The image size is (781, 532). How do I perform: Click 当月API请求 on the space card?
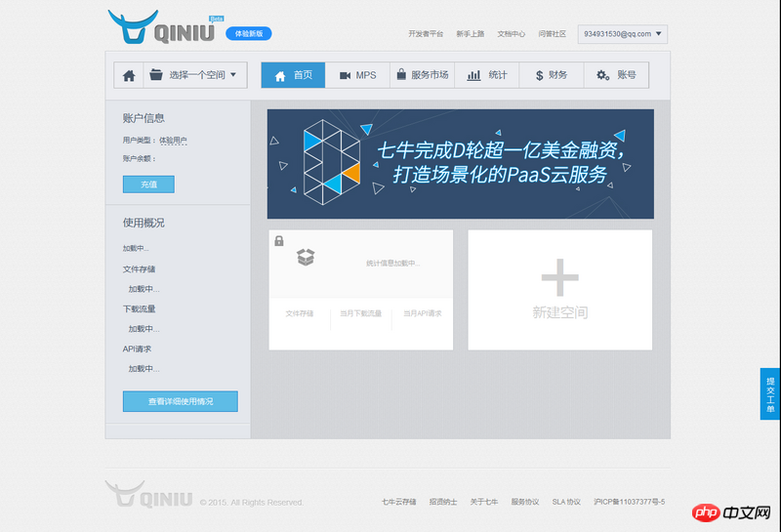(423, 313)
